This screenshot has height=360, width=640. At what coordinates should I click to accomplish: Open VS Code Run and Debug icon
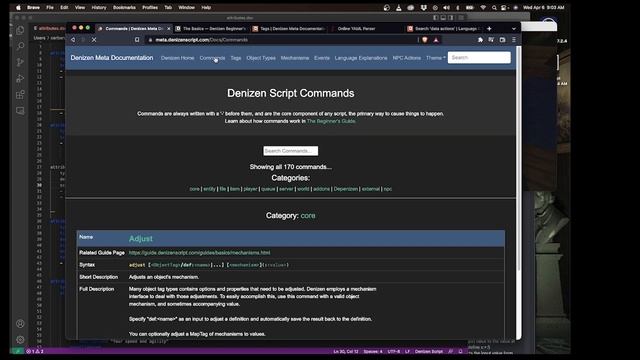tap(20, 78)
